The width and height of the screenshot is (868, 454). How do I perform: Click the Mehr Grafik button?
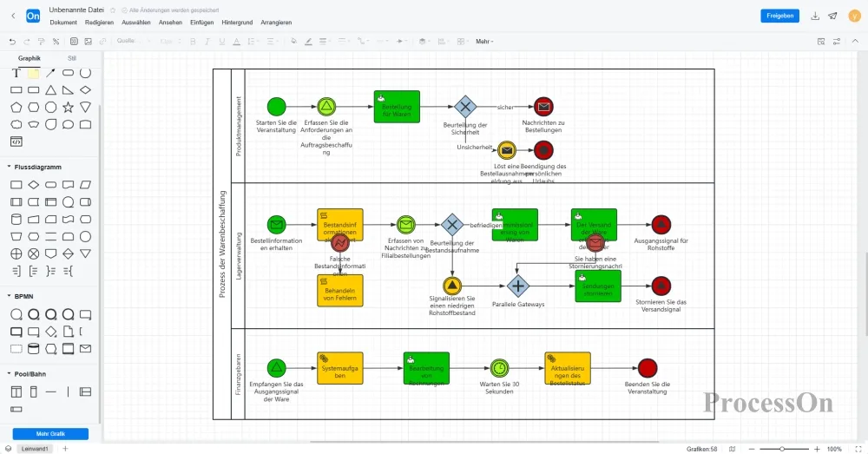click(x=50, y=433)
